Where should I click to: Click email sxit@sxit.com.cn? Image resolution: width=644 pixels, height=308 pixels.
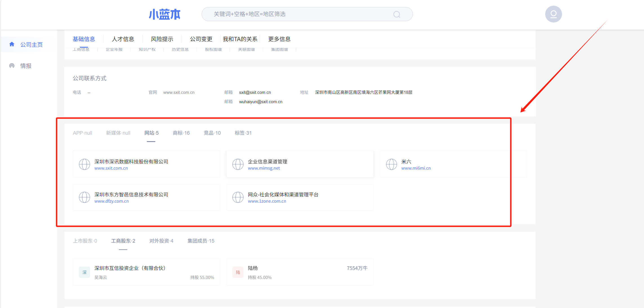255,92
